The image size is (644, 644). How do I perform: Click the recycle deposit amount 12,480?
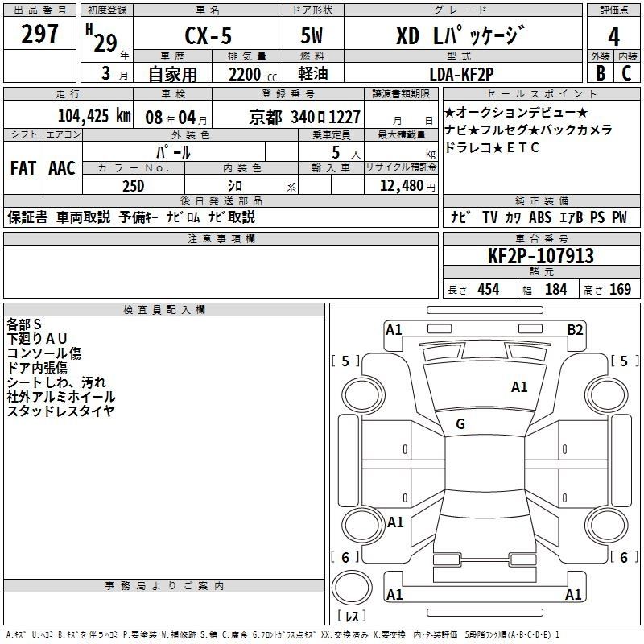(400, 185)
